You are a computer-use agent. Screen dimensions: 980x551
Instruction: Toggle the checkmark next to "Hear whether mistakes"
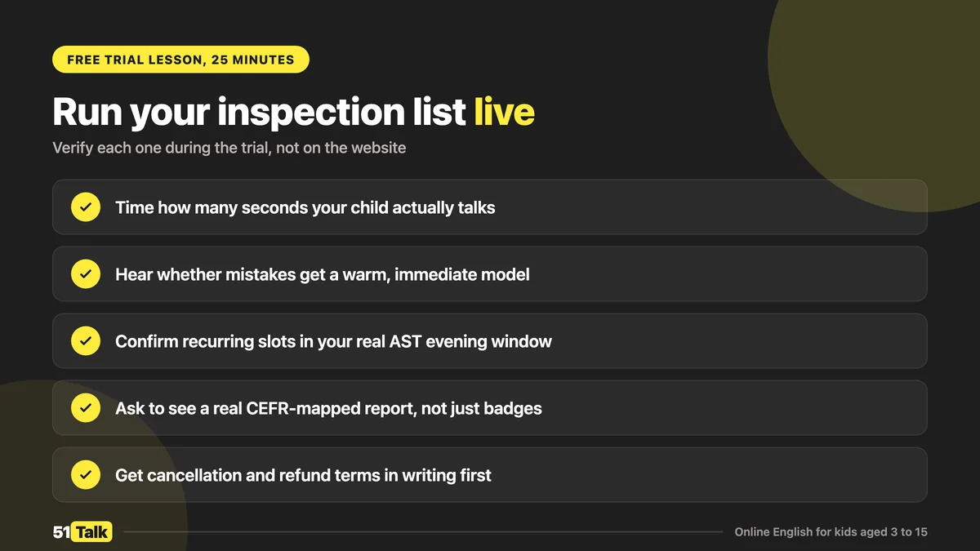pyautogui.click(x=86, y=274)
